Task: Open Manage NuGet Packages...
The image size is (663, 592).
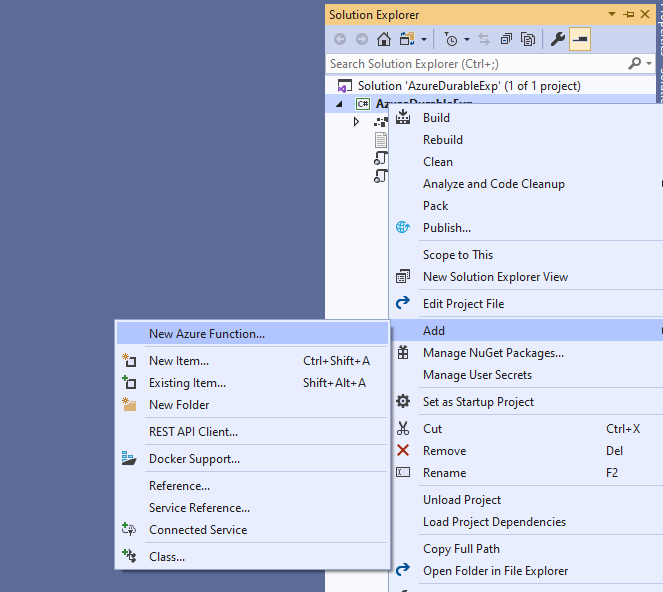Action: tap(493, 353)
